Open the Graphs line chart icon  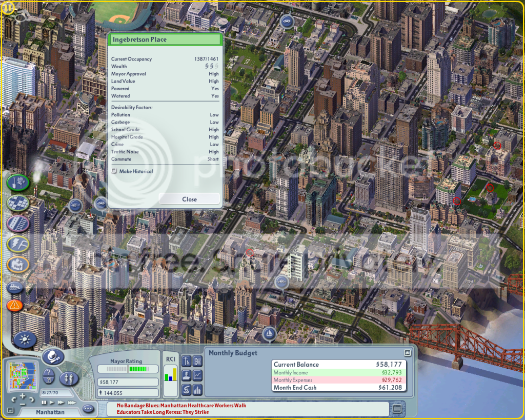click(197, 375)
